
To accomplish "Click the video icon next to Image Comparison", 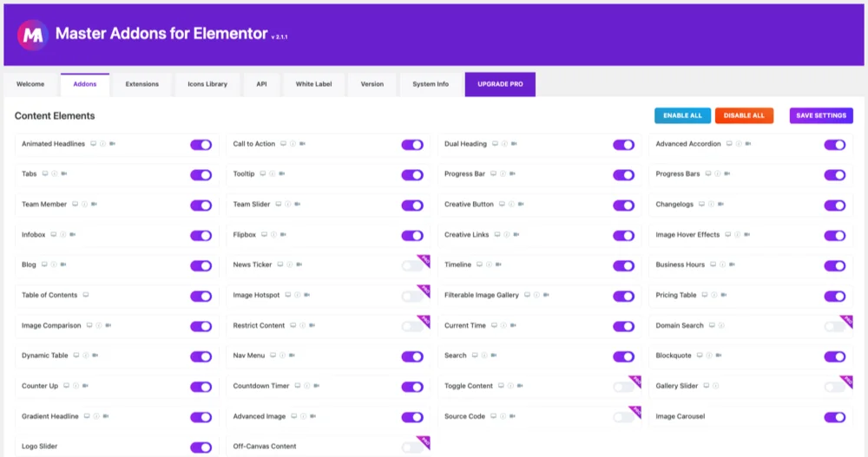I will [108, 325].
